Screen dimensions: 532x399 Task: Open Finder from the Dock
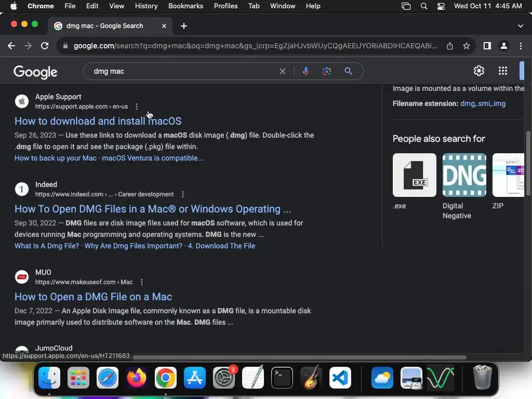click(x=49, y=378)
